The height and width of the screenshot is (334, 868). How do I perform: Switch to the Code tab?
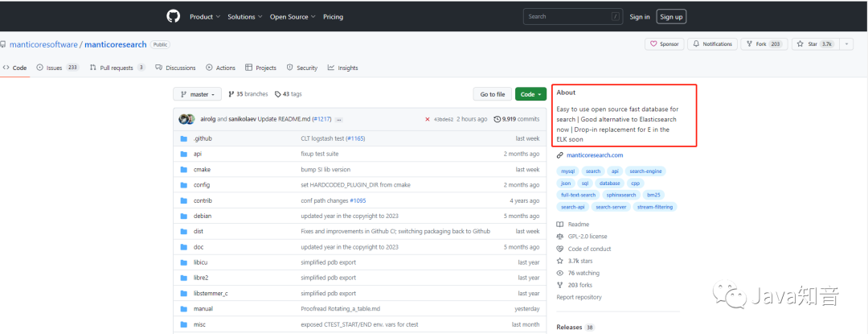click(15, 68)
